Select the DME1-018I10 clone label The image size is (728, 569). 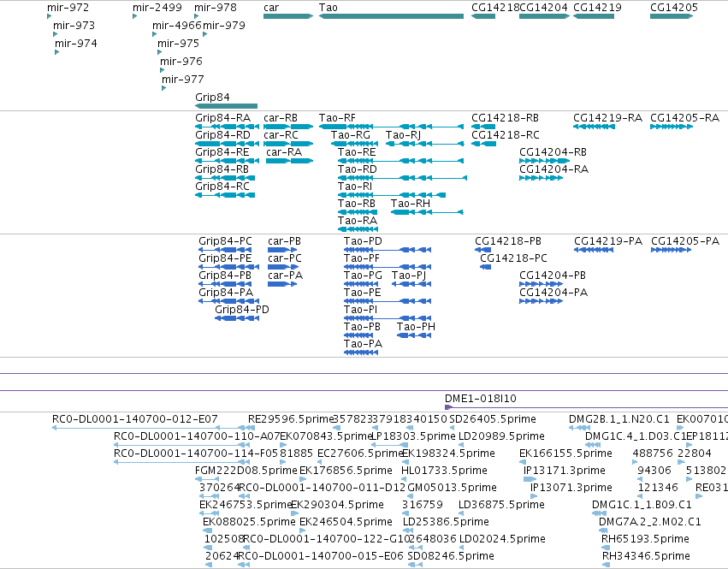481,399
